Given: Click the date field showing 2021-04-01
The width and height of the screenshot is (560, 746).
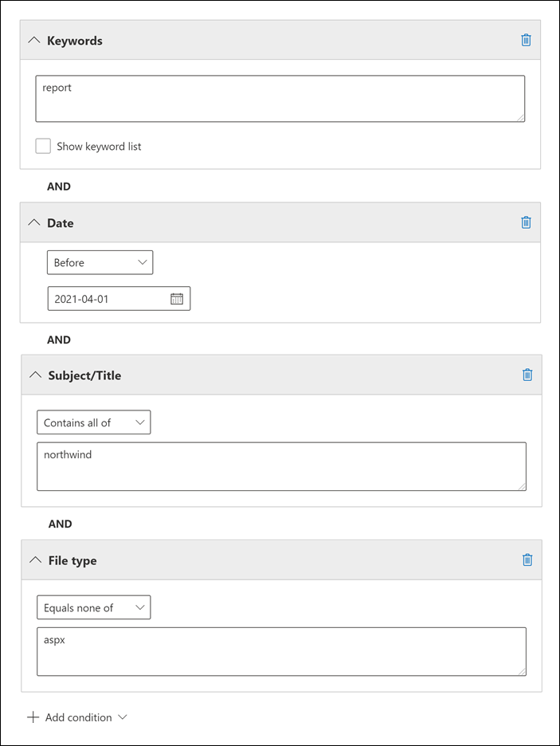Looking at the screenshot, I should [108, 299].
